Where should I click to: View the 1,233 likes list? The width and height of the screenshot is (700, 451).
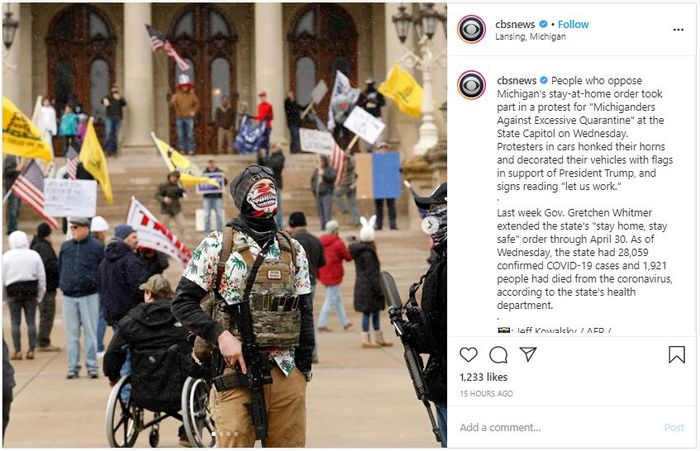tap(483, 377)
